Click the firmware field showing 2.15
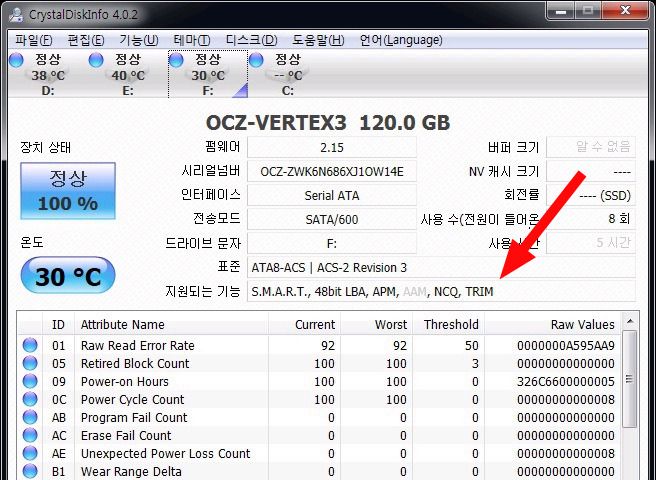Viewport: 656px width, 480px height. pos(332,147)
